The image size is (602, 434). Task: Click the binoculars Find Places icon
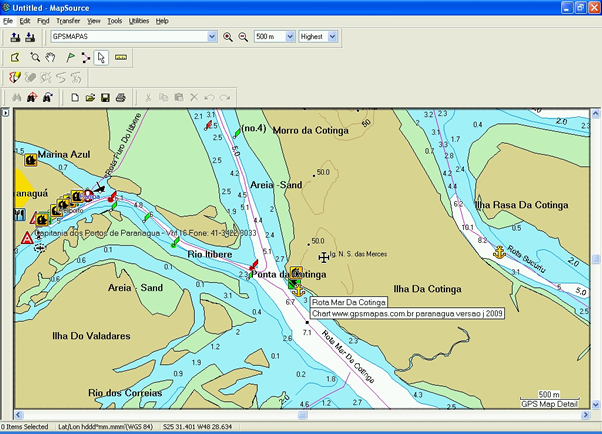tap(15, 97)
